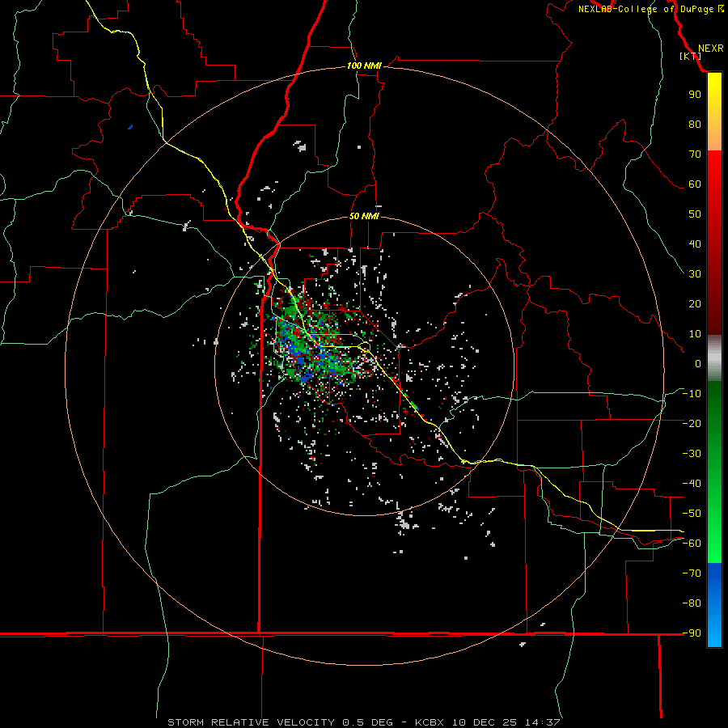Screen dimensions: 728x728
Task: Click the positive "90" scale value
Action: click(695, 95)
